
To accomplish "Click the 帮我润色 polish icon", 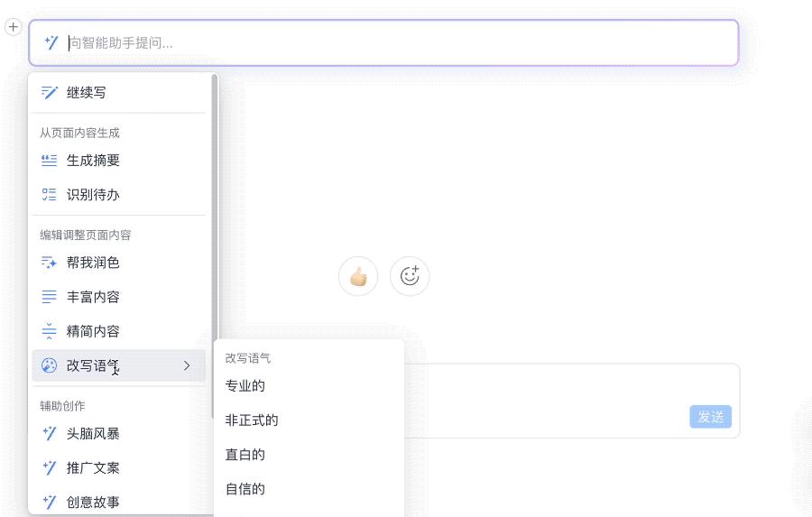I will [x=50, y=263].
